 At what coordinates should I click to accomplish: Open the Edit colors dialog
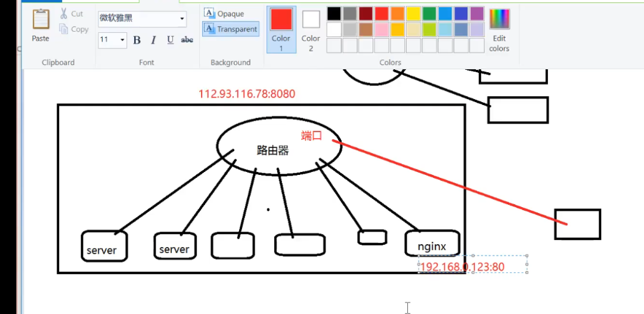(x=500, y=30)
